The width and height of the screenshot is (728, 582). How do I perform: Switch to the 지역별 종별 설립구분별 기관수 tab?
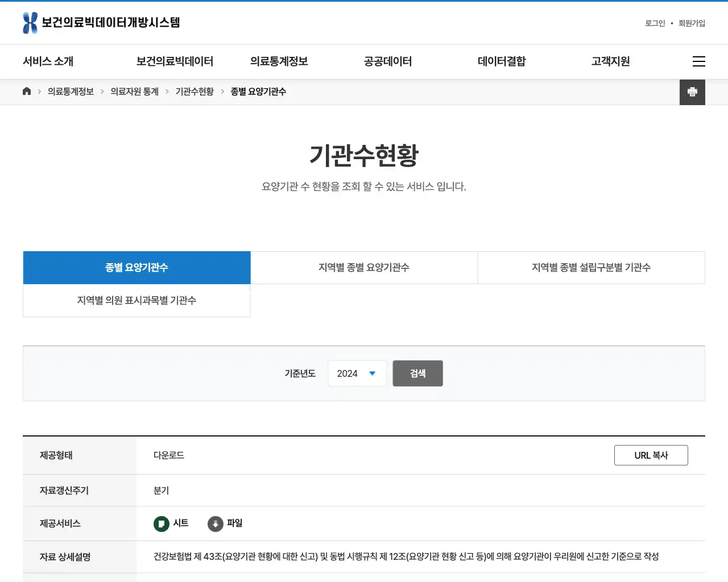591,268
